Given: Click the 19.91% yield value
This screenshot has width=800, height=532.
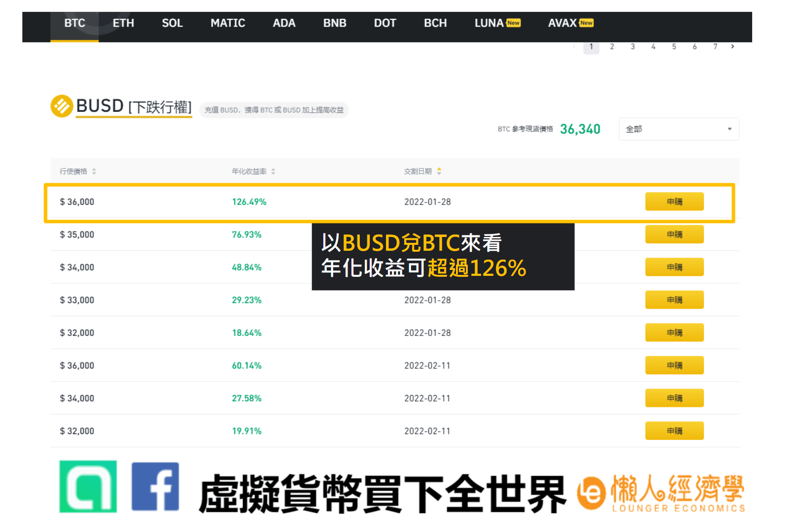Looking at the screenshot, I should (x=246, y=431).
